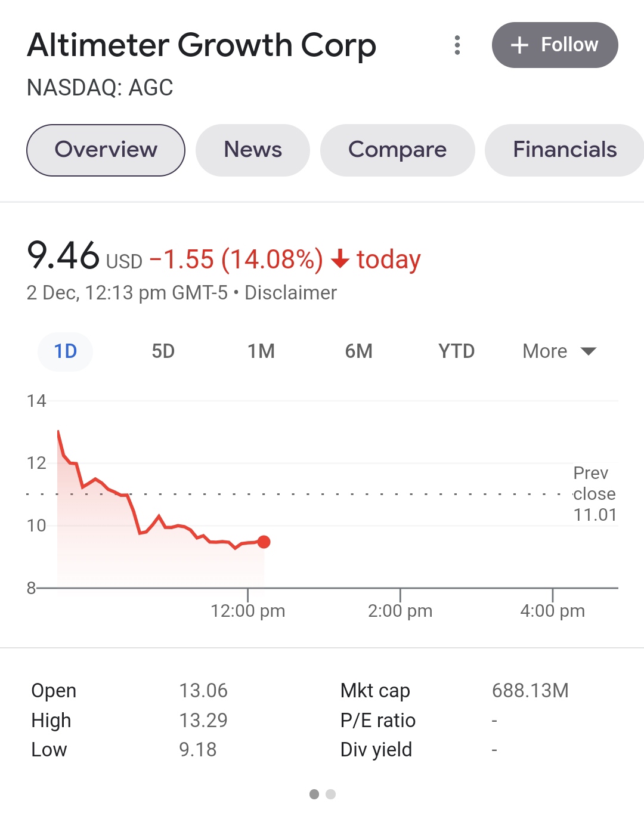This screenshot has width=644, height=819.
Task: Select the 6M chart range
Action: point(358,351)
